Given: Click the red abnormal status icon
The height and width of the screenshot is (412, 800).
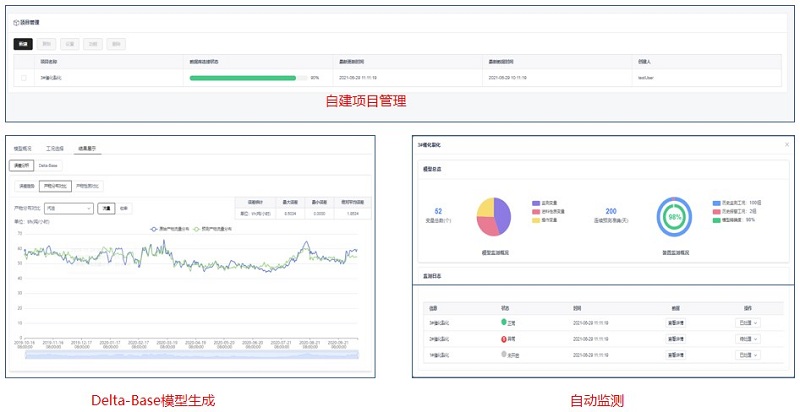Looking at the screenshot, I should [x=504, y=338].
